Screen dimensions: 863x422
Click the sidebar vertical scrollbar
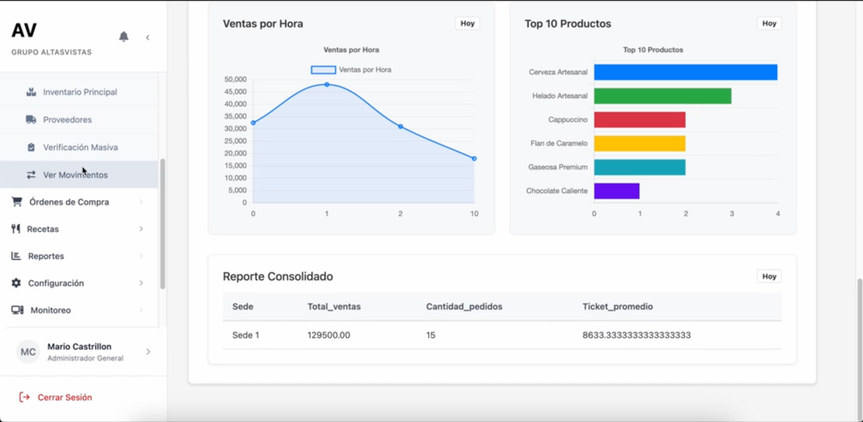click(x=162, y=224)
